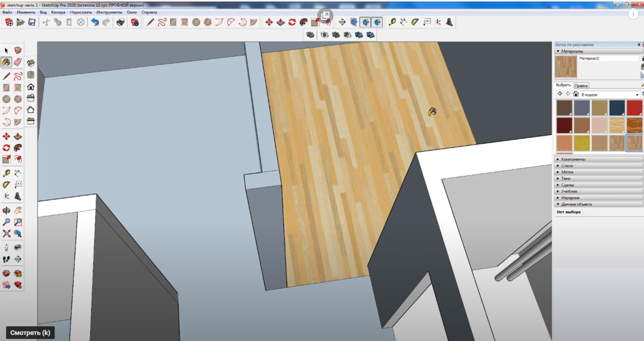The width and height of the screenshot is (644, 341).
Task: Choose the Rotate tool in top toolbar
Action: (292, 22)
